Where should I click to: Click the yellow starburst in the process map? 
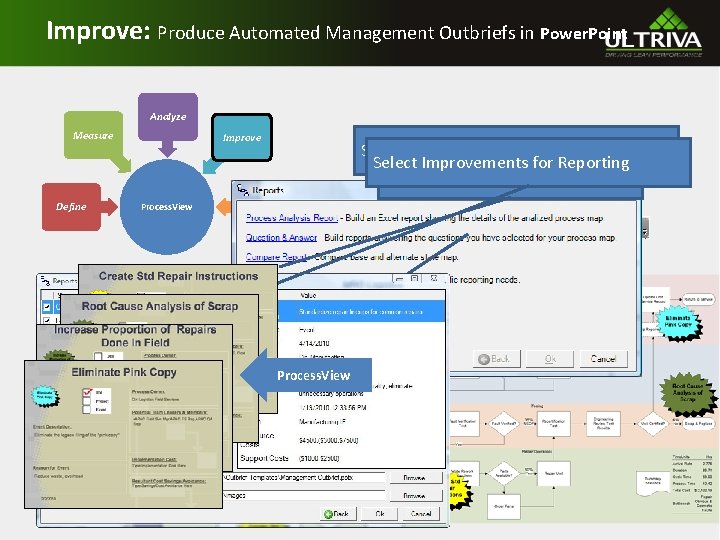pyautogui.click(x=461, y=491)
